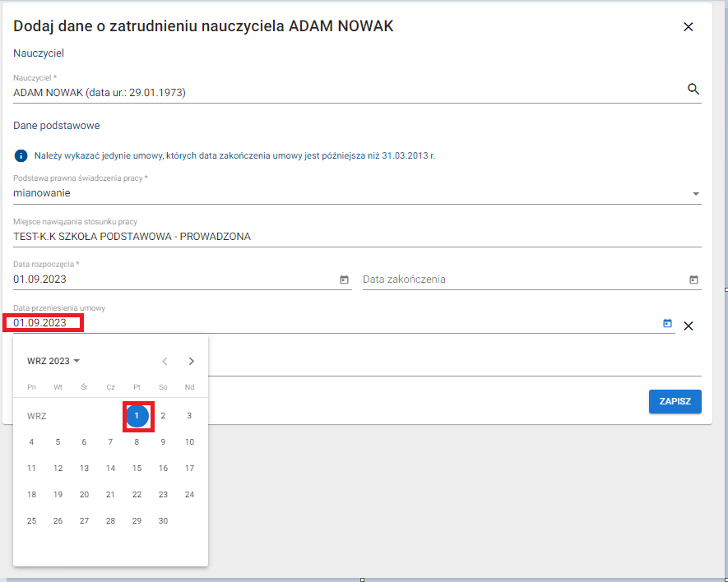728x582 pixels.
Task: Close the employment data dialog
Action: coord(689,26)
